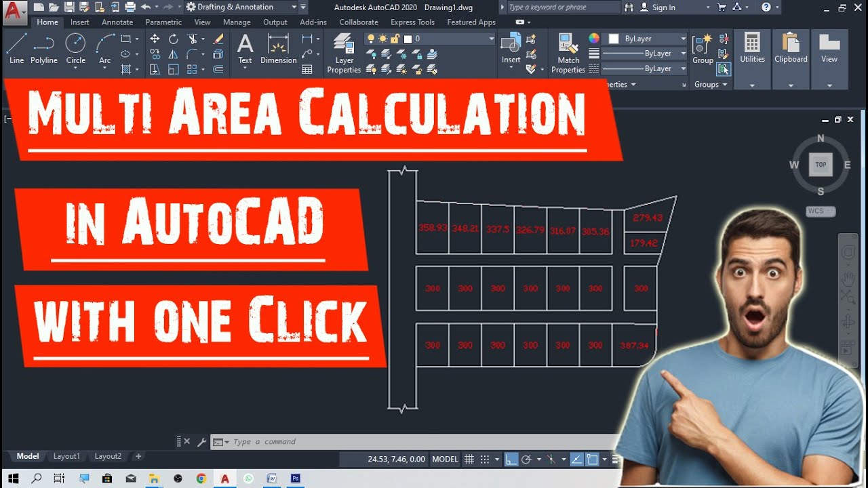The width and height of the screenshot is (868, 488).
Task: Open the Manage ribbon tab
Action: point(237,22)
